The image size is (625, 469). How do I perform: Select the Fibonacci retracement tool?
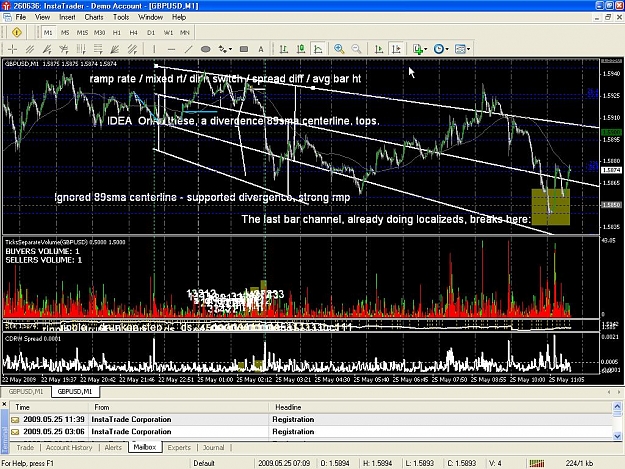(98, 49)
